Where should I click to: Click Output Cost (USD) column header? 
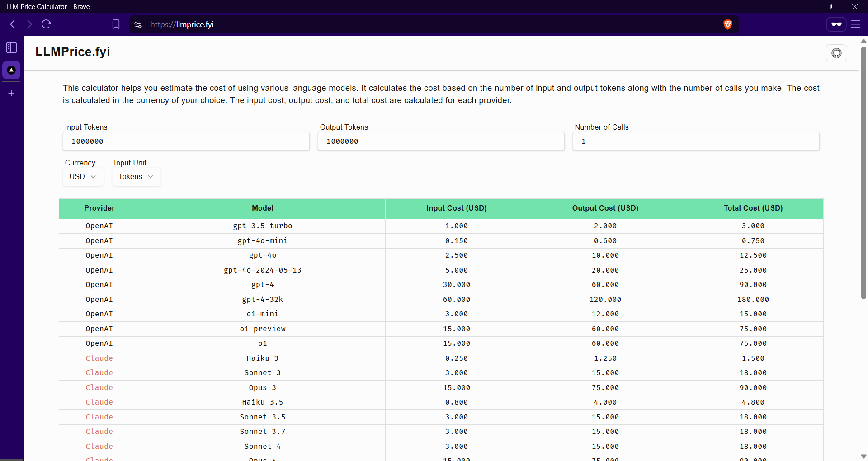605,208
